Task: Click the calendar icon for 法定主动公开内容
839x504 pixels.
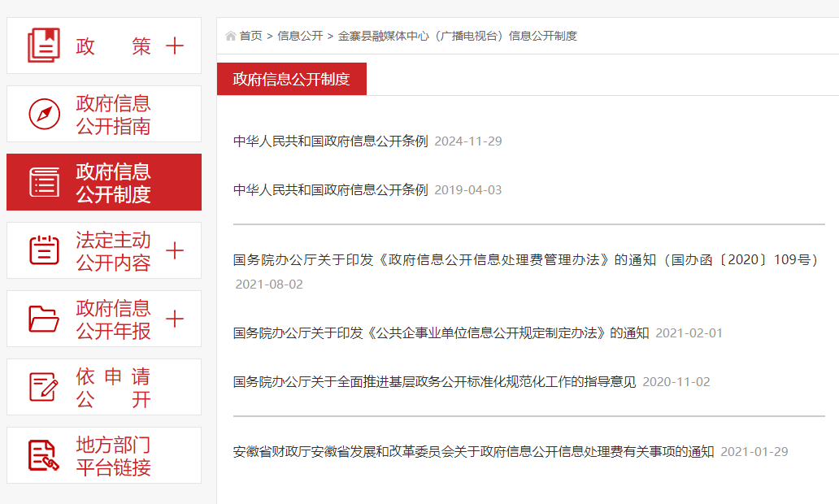Action: (44, 250)
